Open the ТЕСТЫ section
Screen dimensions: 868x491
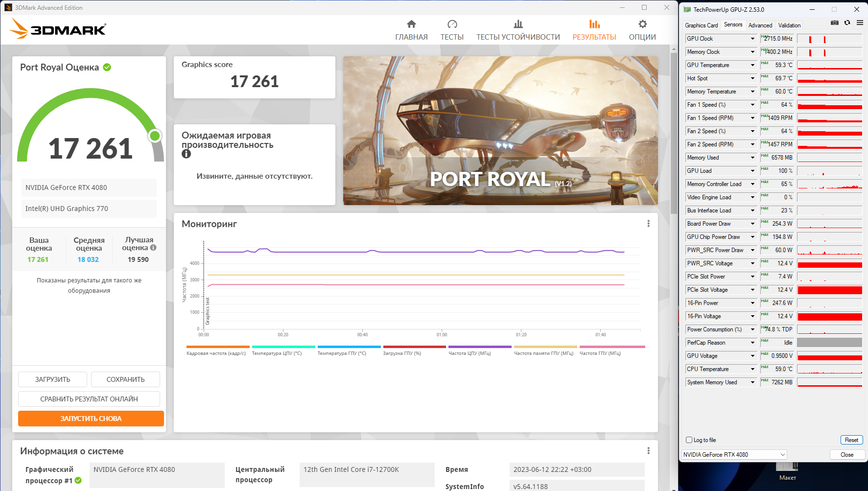point(452,30)
